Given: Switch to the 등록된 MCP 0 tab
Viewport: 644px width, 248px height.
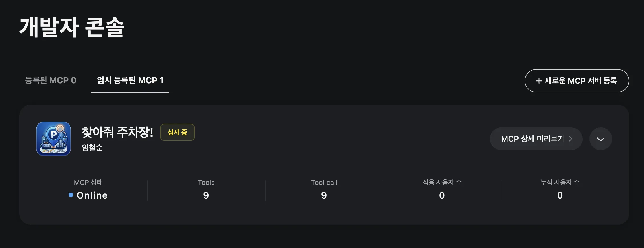Looking at the screenshot, I should pos(51,80).
